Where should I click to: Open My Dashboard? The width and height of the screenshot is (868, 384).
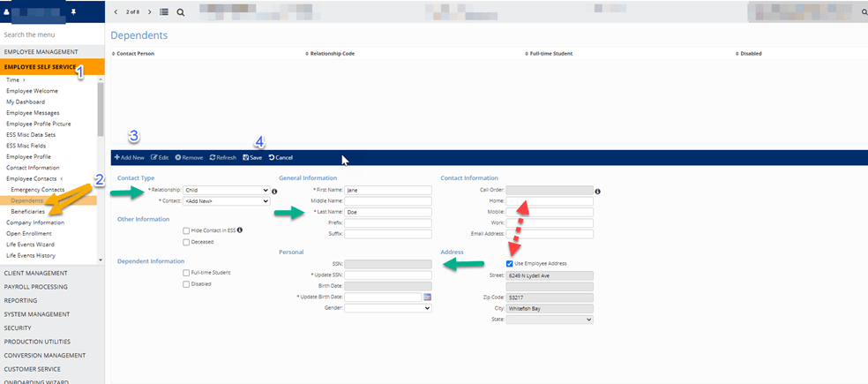click(x=26, y=102)
